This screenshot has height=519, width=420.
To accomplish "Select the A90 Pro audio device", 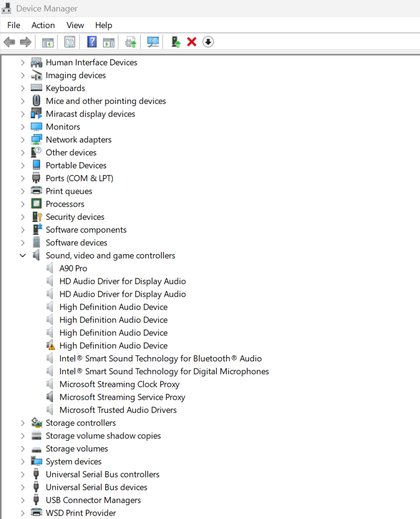I will (x=73, y=268).
